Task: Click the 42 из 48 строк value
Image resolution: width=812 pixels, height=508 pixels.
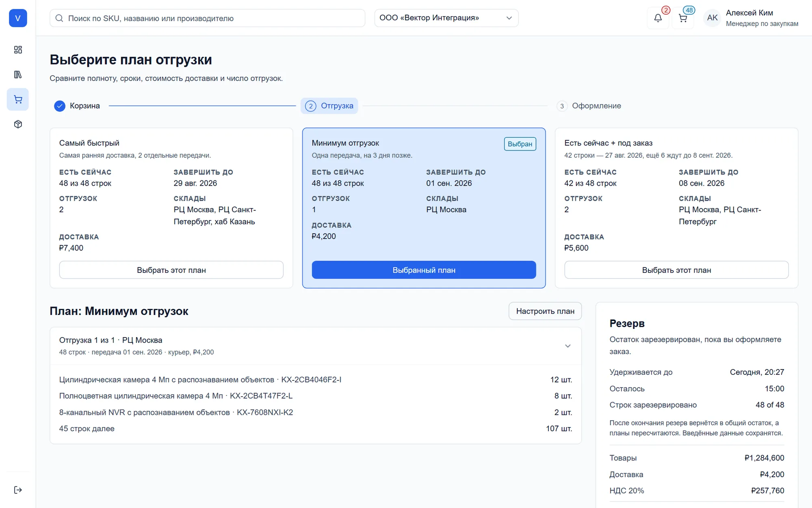Action: click(x=590, y=183)
